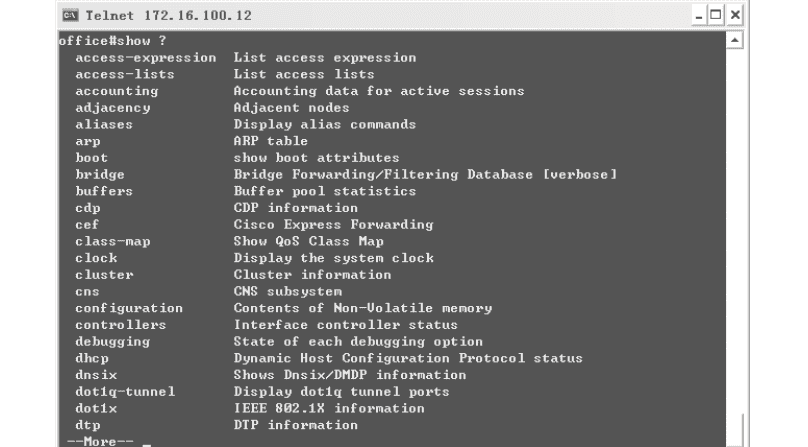The height and width of the screenshot is (447, 808).
Task: Click the "access-lists" command entry
Action: coord(124,74)
